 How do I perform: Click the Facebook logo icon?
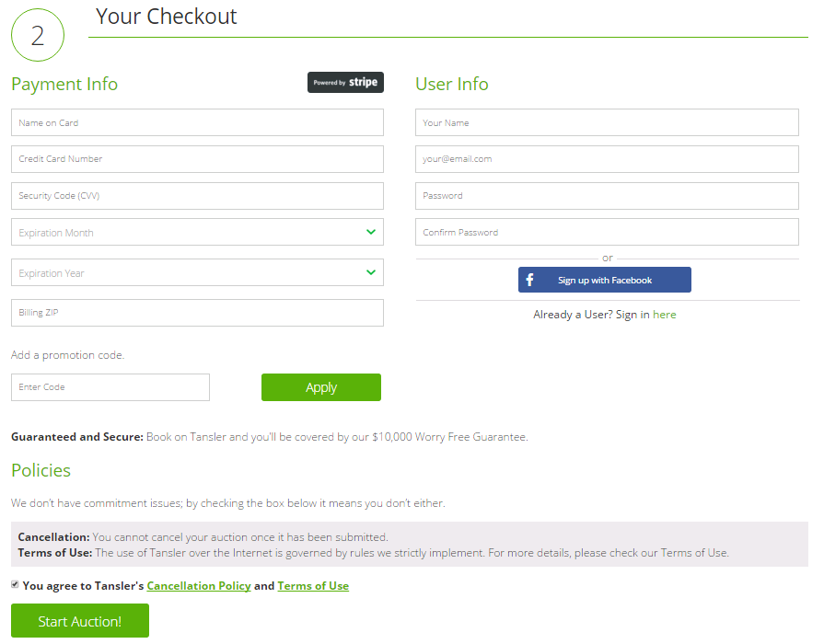(529, 280)
